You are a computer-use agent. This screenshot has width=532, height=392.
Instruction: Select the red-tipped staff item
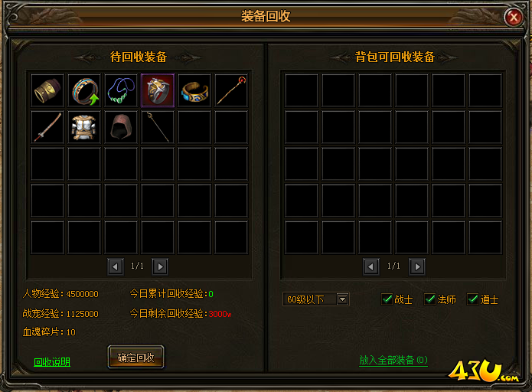tap(231, 90)
